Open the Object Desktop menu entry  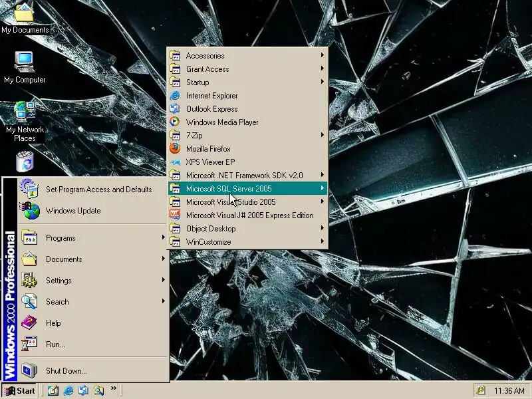(247, 228)
